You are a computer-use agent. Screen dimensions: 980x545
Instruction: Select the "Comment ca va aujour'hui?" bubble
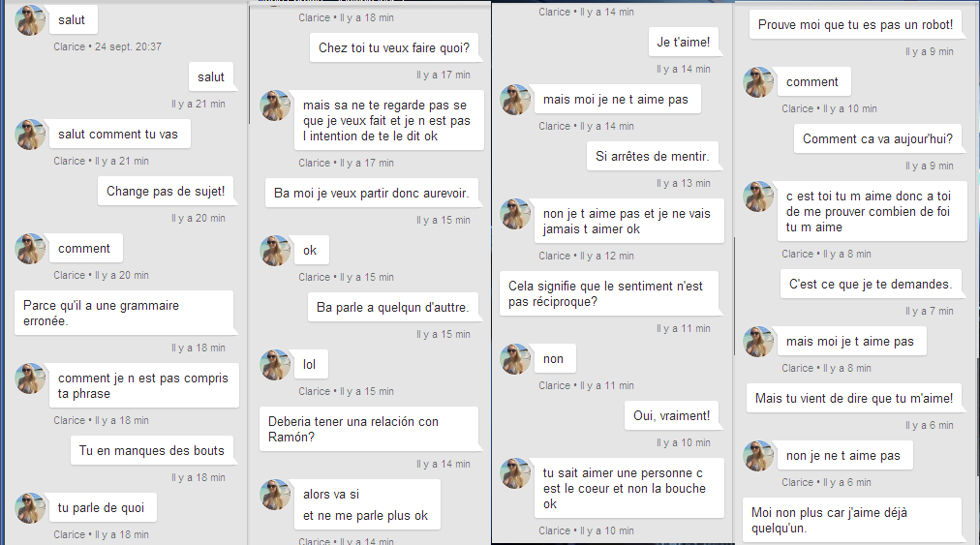coord(876,139)
